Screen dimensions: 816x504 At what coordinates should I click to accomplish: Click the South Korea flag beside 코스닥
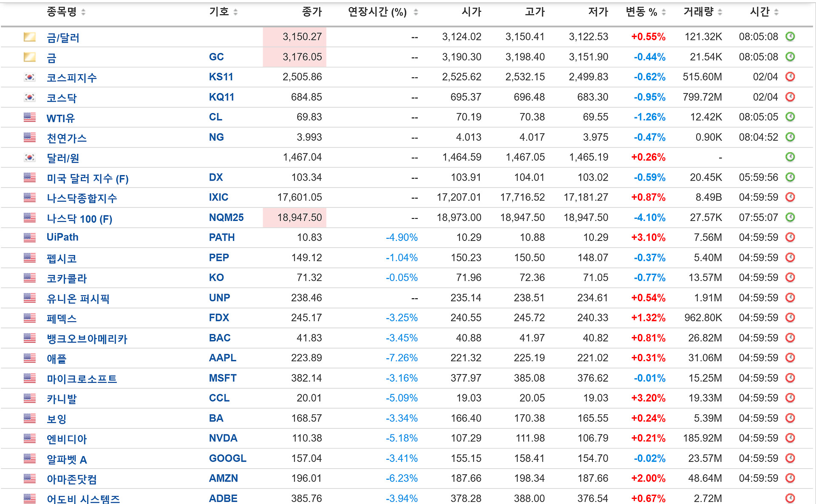tap(29, 97)
